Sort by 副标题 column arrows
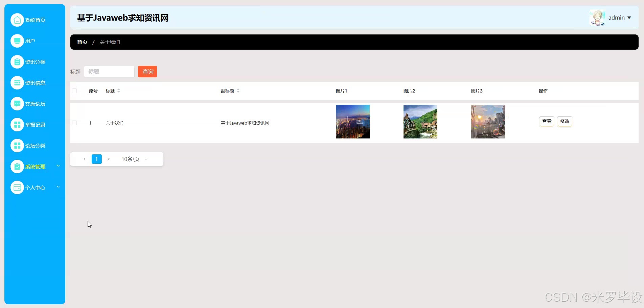The image size is (644, 308). tap(238, 91)
